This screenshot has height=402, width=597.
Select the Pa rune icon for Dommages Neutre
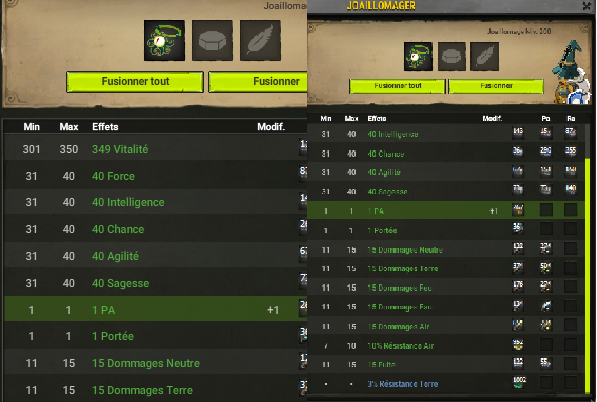coord(546,248)
